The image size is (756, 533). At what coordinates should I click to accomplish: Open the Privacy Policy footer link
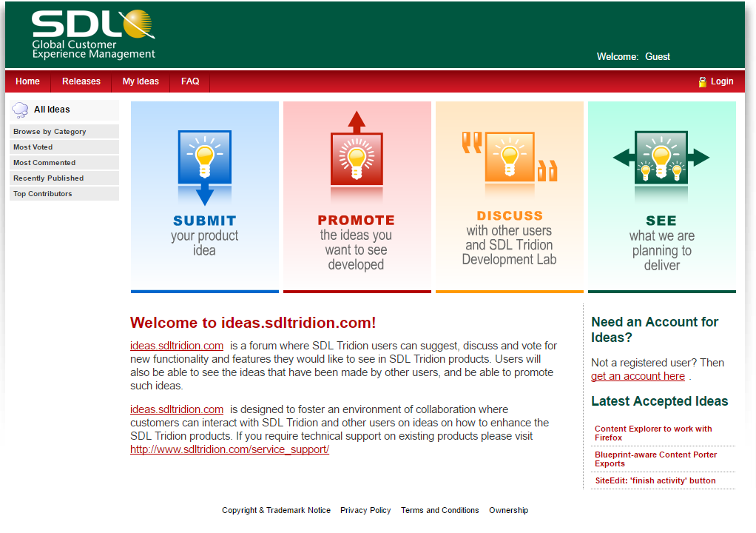pos(365,510)
